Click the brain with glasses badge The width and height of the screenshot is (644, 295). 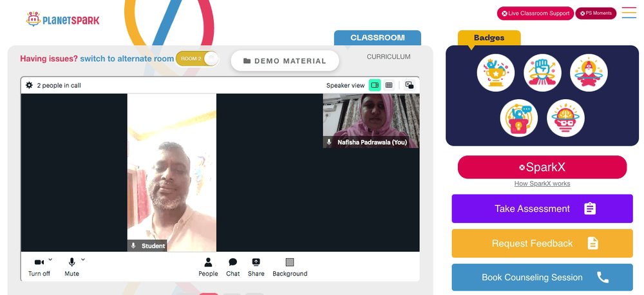click(565, 118)
